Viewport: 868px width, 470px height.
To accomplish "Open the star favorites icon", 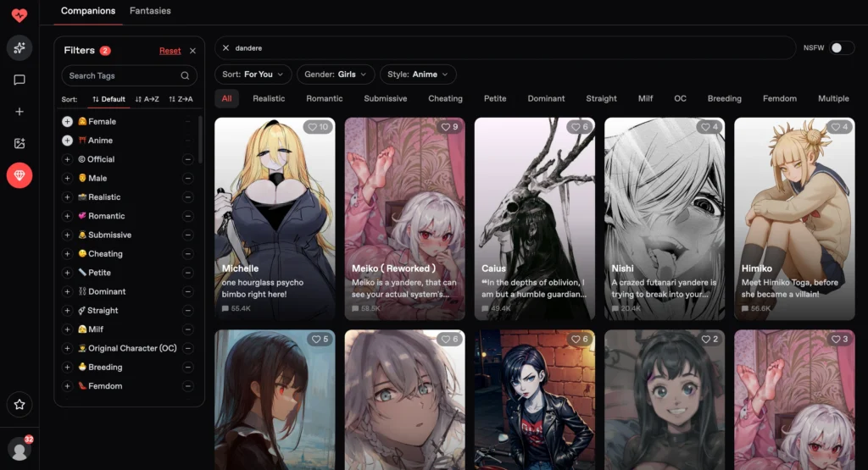I will [19, 405].
